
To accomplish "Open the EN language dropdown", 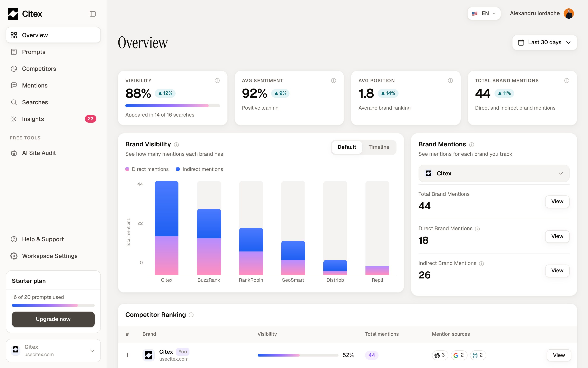I will point(484,13).
